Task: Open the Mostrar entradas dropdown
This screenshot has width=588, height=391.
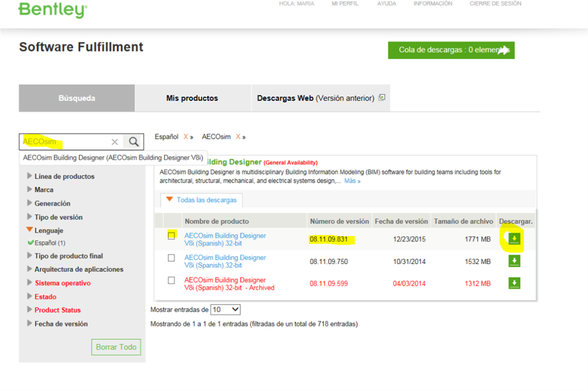Action: 225,310
